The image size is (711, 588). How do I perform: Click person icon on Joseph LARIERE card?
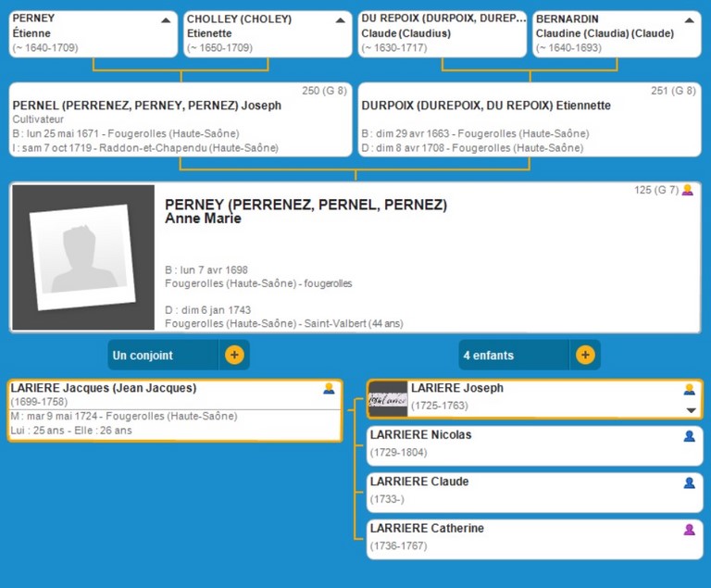click(x=689, y=390)
